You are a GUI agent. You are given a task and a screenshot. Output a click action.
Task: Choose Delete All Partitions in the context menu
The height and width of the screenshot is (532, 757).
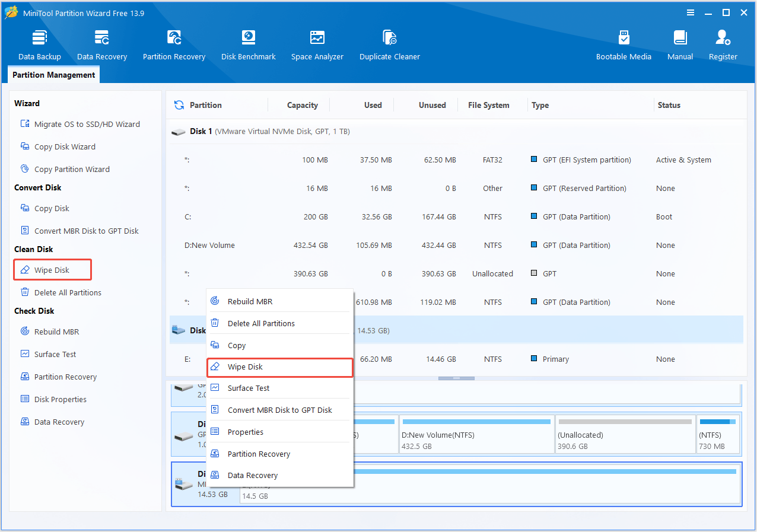point(279,323)
